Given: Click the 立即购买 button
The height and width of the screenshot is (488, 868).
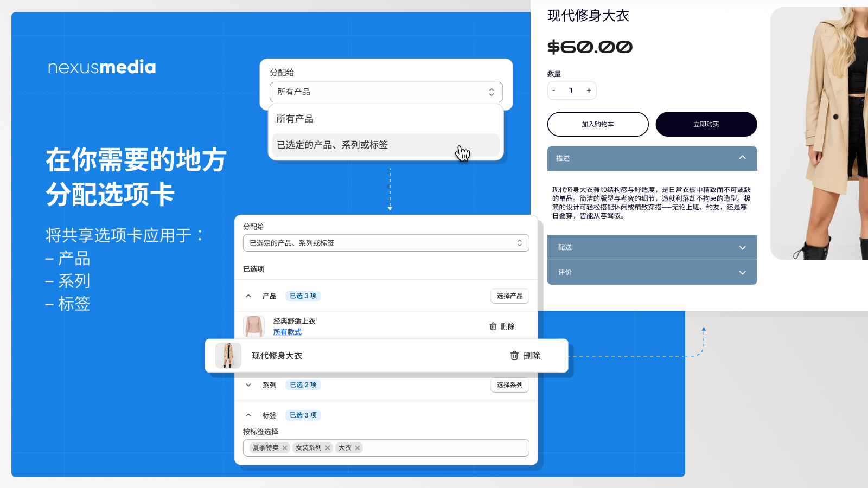Looking at the screenshot, I should tap(706, 124).
